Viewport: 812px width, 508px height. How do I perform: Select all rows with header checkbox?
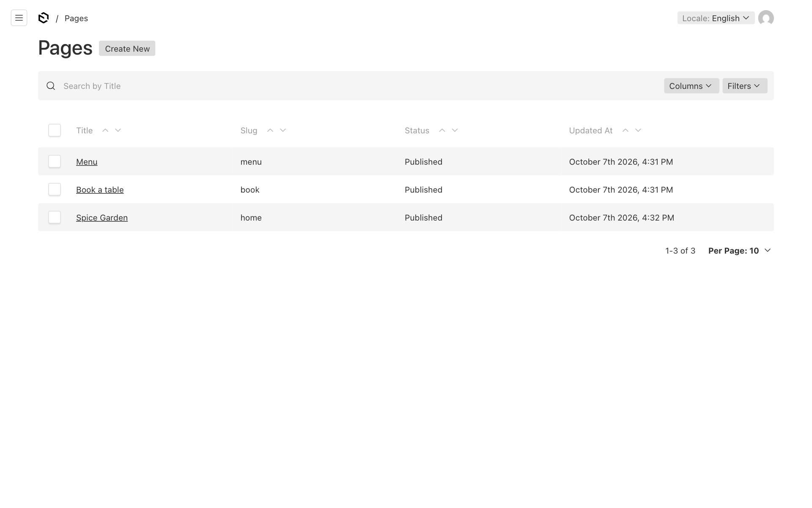[x=55, y=130]
